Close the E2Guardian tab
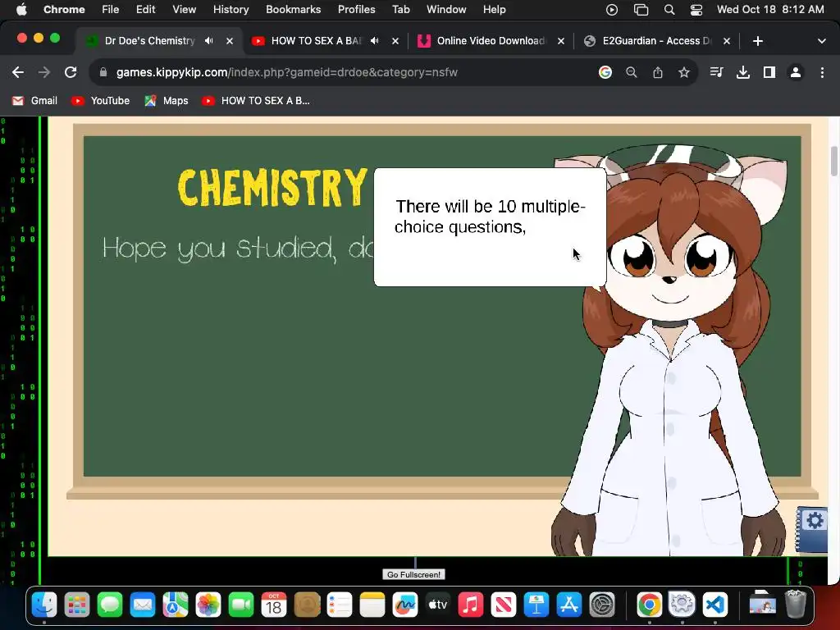 (x=727, y=41)
